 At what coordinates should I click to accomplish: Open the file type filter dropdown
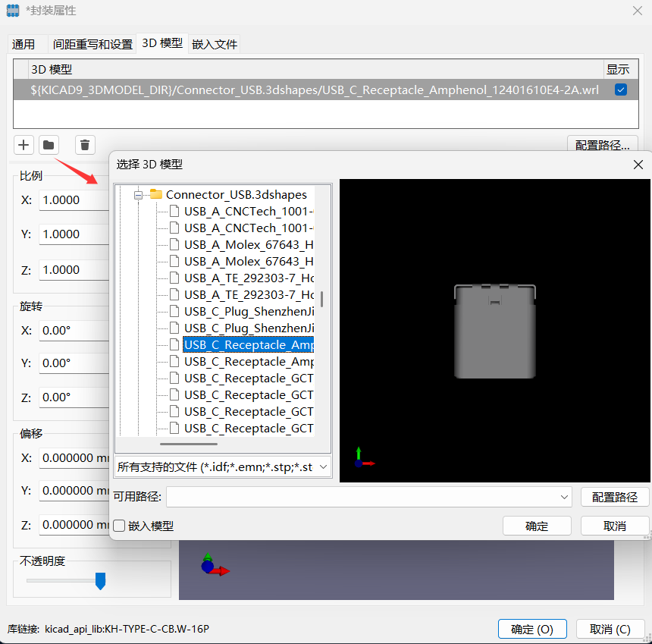[x=223, y=467]
